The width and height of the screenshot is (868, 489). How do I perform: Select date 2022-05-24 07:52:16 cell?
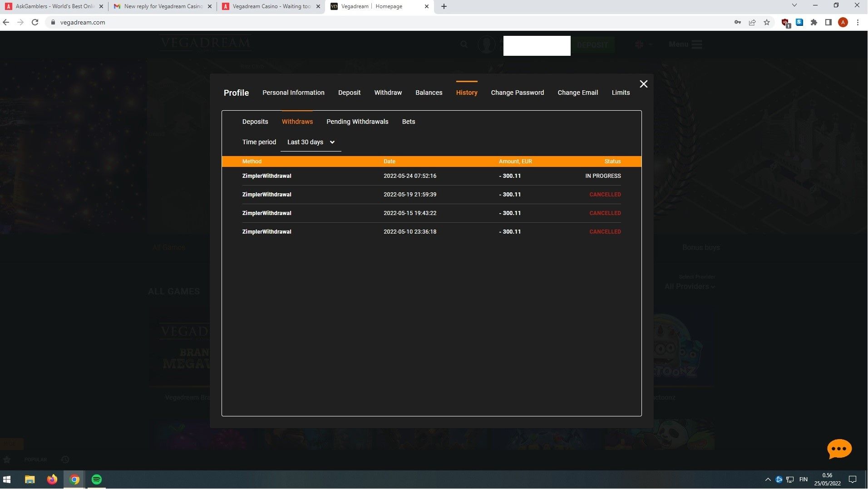click(410, 176)
